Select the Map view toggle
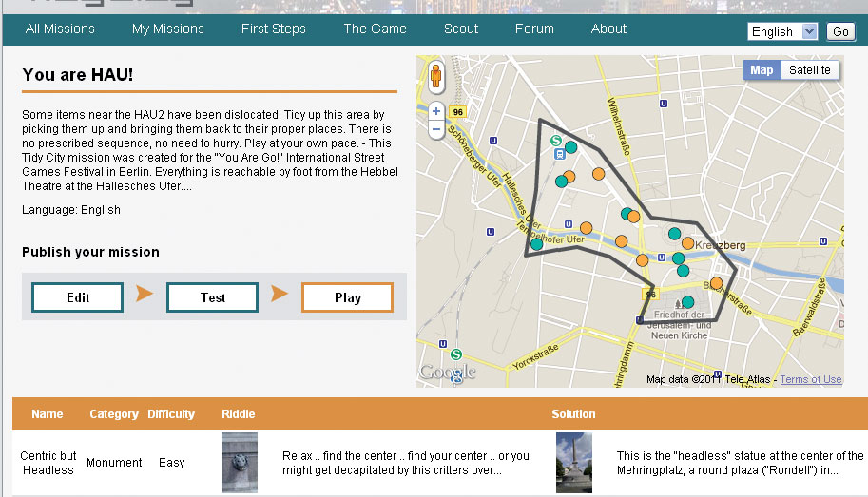This screenshot has width=868, height=497. click(x=762, y=70)
